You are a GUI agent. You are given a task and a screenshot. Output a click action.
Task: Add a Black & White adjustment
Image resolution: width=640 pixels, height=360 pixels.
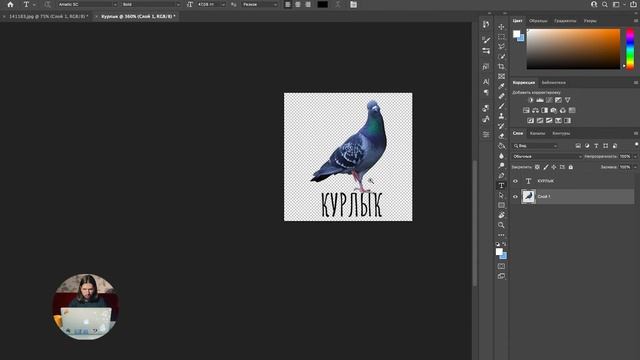(544, 110)
